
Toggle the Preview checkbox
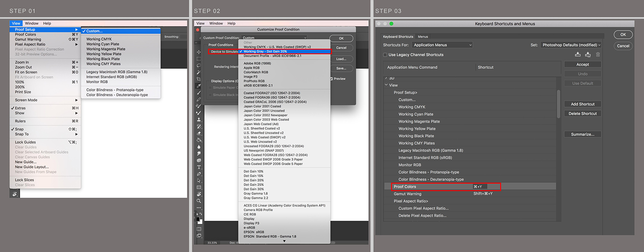coord(331,79)
